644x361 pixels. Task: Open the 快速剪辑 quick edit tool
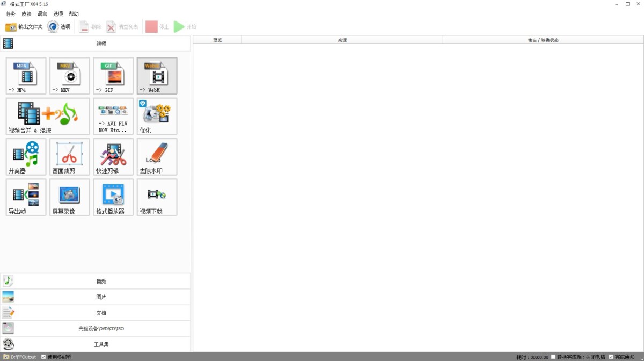point(113,157)
